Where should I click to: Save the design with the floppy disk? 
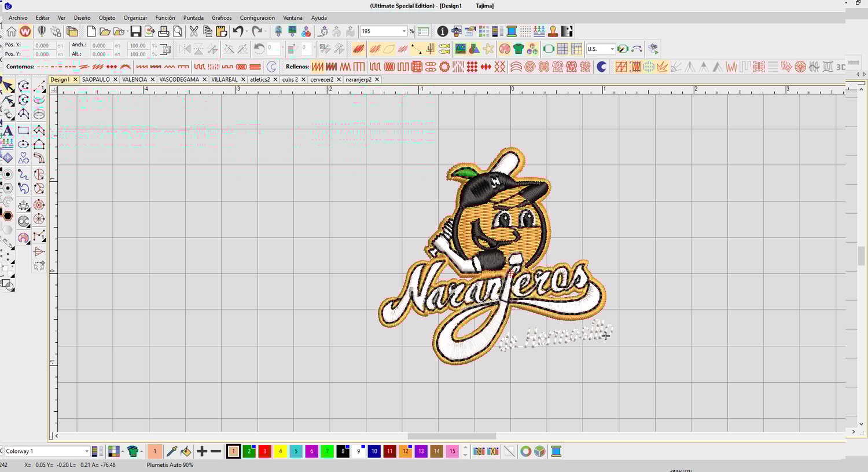(x=135, y=31)
